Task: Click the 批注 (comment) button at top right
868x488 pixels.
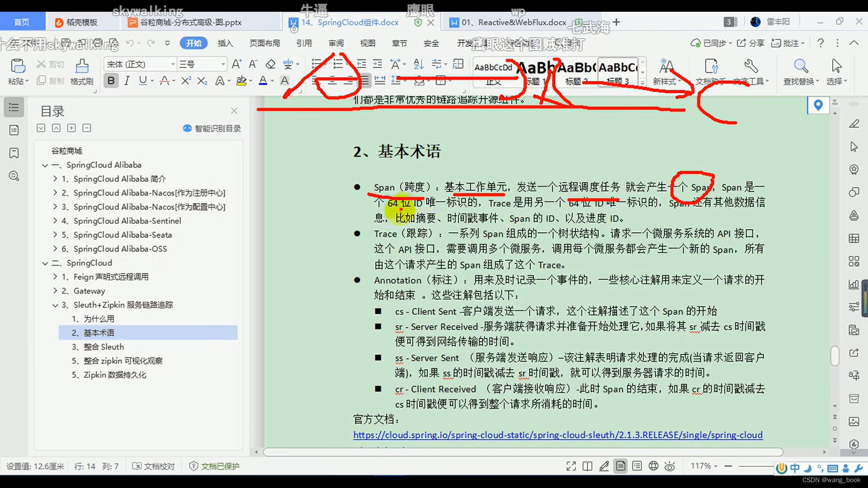Action: point(788,43)
